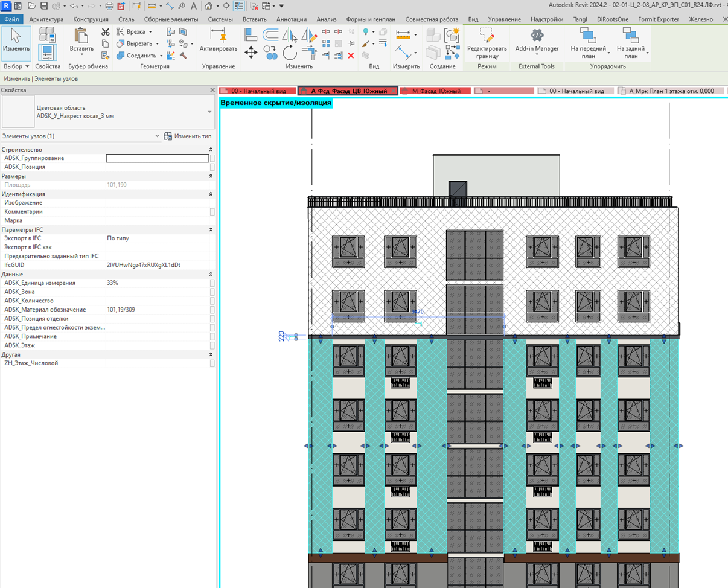Switch to the DiRootsOne ribbon tab
This screenshot has height=588, width=728.
(x=613, y=19)
